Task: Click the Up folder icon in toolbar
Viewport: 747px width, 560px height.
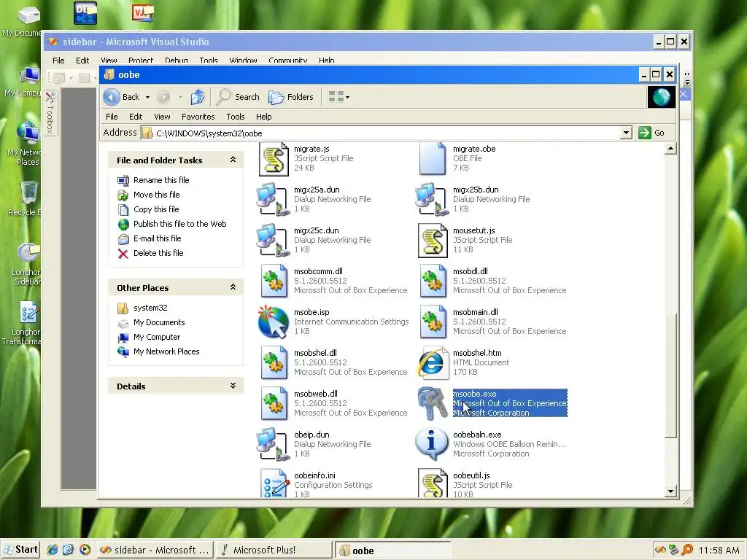Action: (197, 97)
